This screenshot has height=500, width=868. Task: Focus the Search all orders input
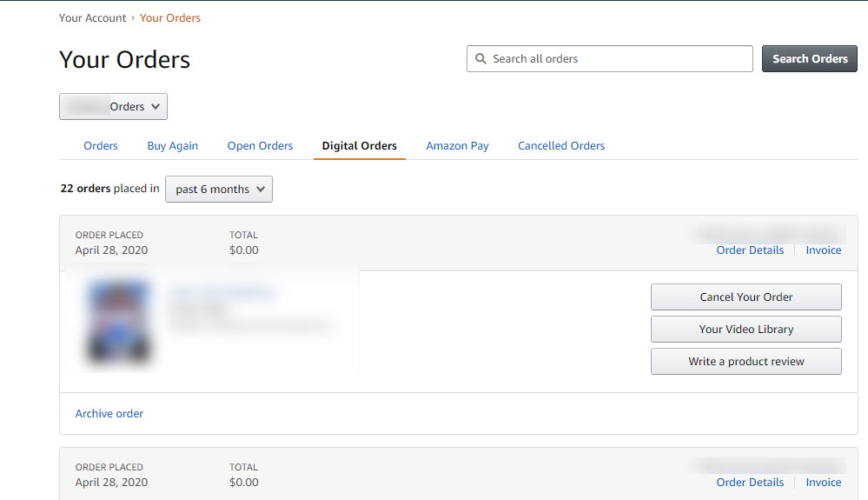(x=617, y=59)
